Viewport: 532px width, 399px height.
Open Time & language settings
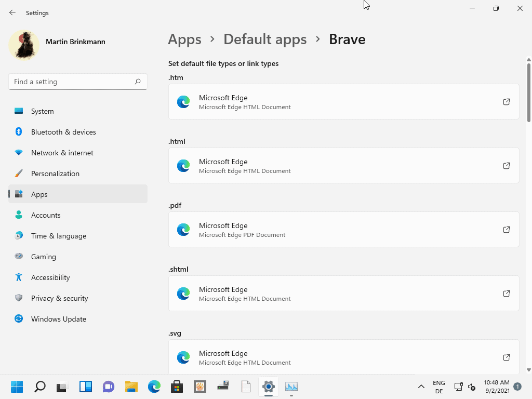tap(59, 236)
